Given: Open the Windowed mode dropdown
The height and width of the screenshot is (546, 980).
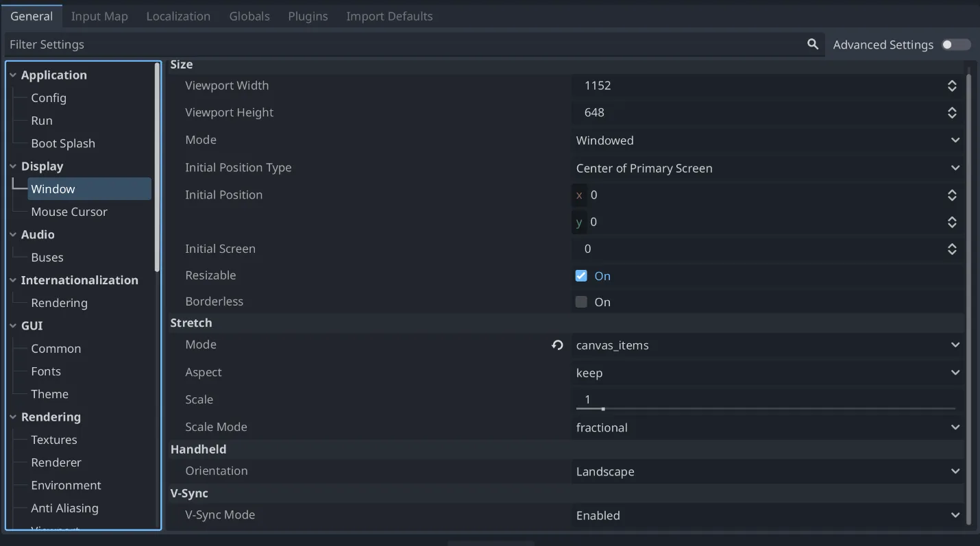Looking at the screenshot, I should [766, 140].
